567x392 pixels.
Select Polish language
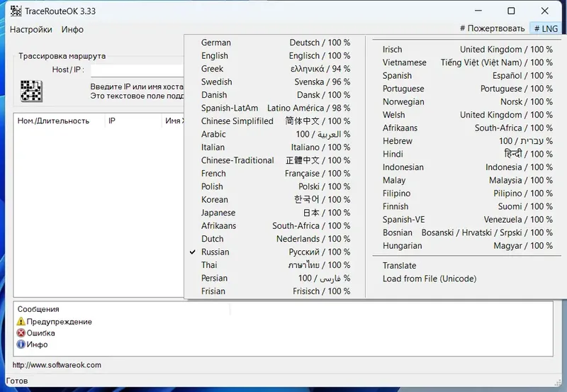tap(275, 186)
